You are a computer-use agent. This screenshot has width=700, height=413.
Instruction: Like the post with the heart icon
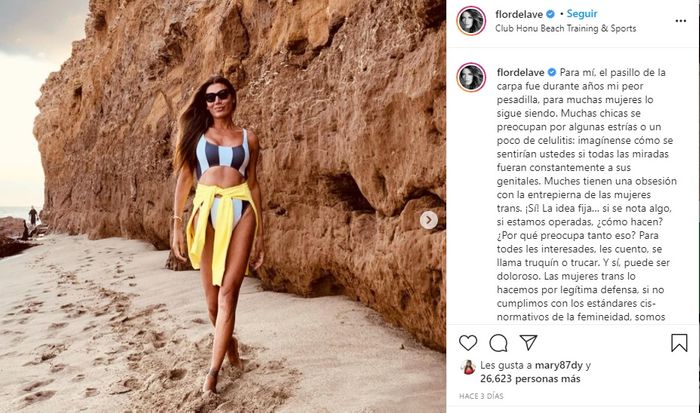pyautogui.click(x=468, y=343)
